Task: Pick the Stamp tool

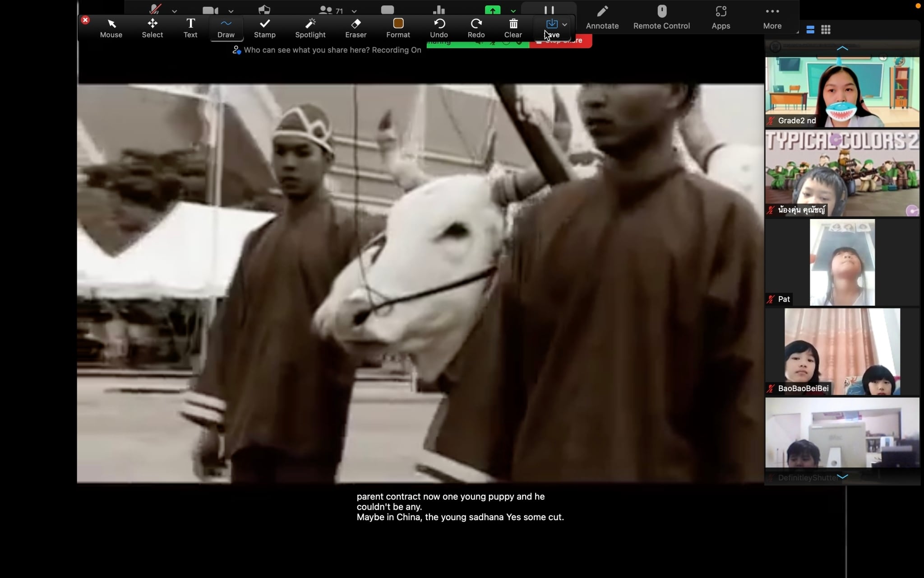Action: 264,28
